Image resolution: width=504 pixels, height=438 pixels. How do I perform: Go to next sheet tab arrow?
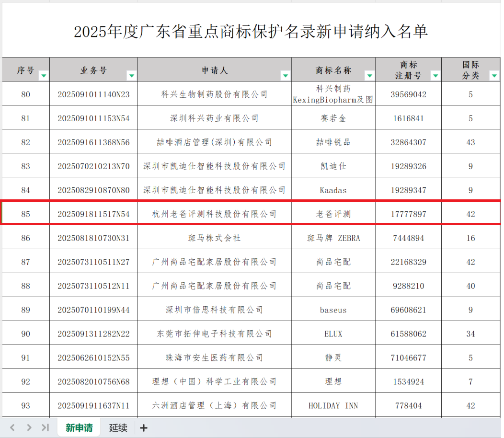click(x=29, y=428)
